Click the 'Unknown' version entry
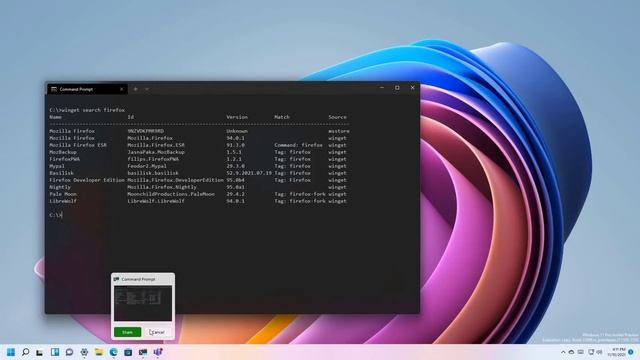 point(237,131)
